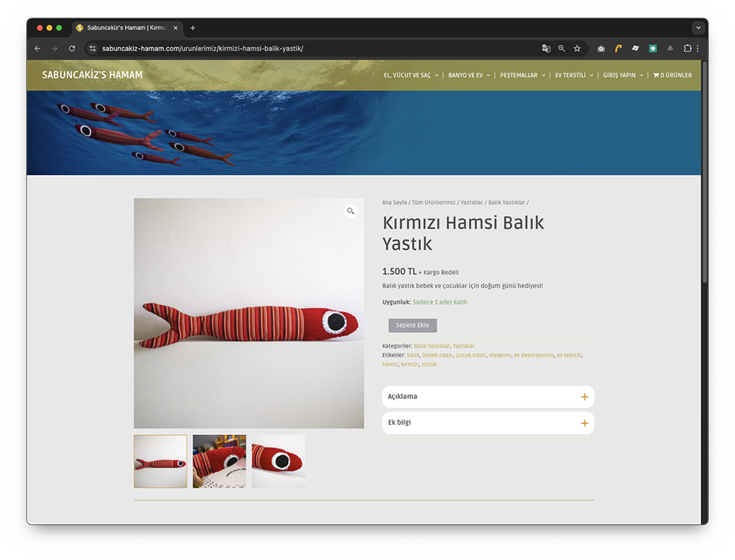Viewport: 735px width, 560px height.
Task: Reload the page with the refresh icon
Action: 72,49
